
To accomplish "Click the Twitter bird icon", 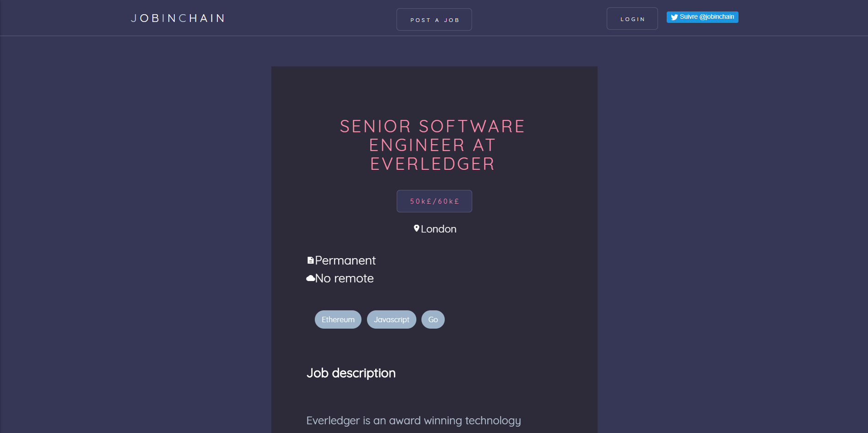I will coord(674,17).
